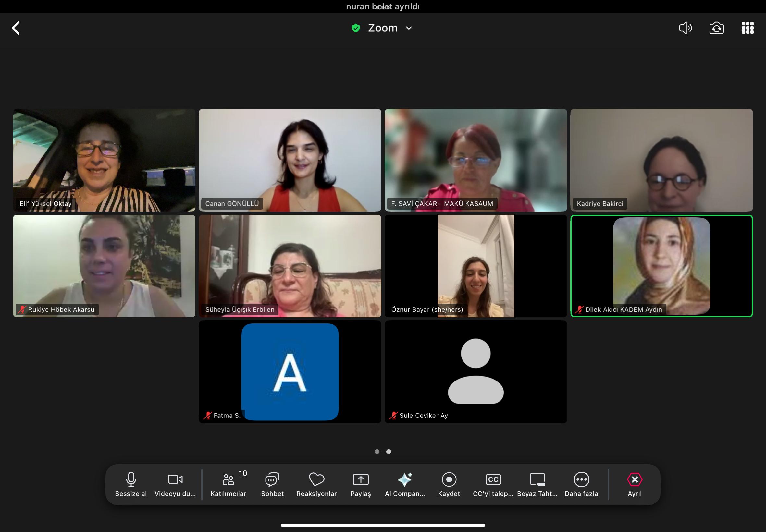The width and height of the screenshot is (766, 532).
Task: Toggle the speaker audio output icon
Action: point(685,28)
